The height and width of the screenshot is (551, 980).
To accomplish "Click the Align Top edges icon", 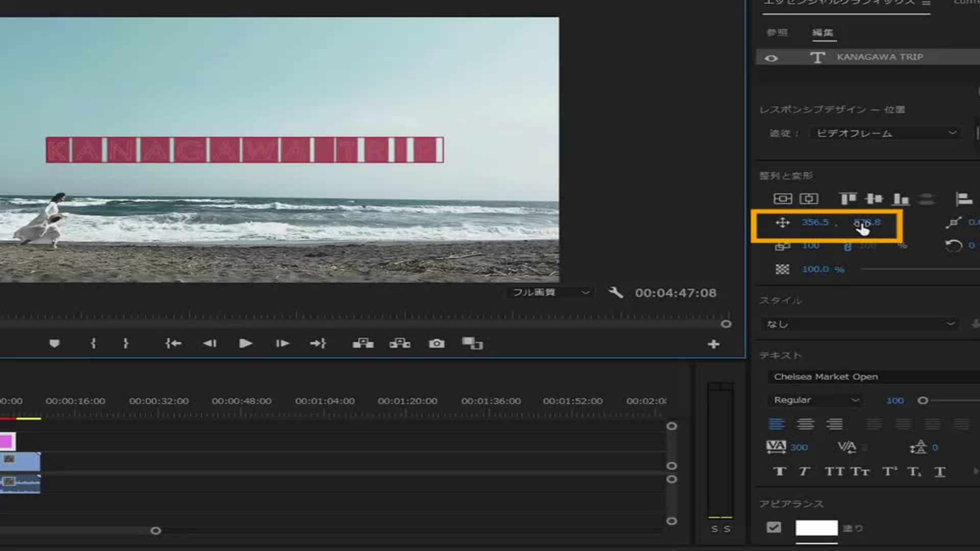I will (848, 198).
